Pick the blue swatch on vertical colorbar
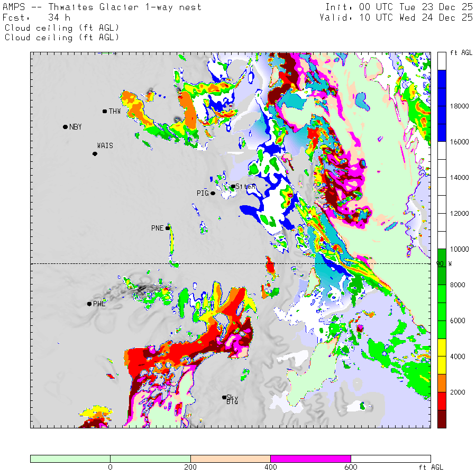The width and height of the screenshot is (476, 476). (x=442, y=106)
